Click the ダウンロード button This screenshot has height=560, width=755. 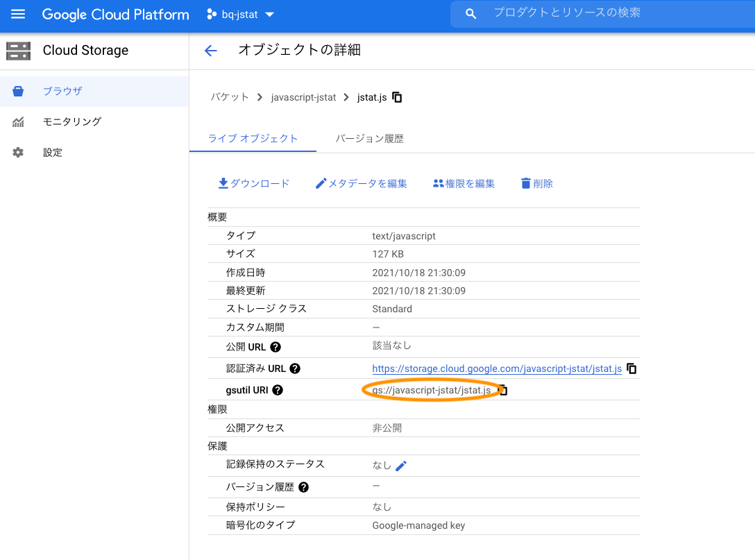[x=254, y=183]
